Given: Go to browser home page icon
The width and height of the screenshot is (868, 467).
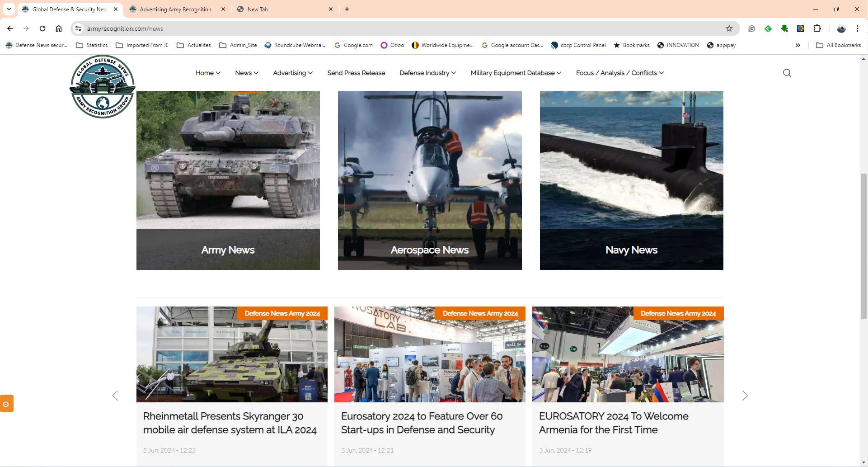Looking at the screenshot, I should coord(59,28).
